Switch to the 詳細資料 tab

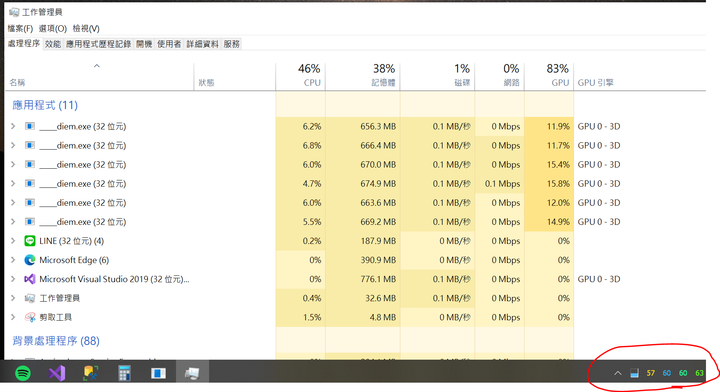pyautogui.click(x=202, y=44)
